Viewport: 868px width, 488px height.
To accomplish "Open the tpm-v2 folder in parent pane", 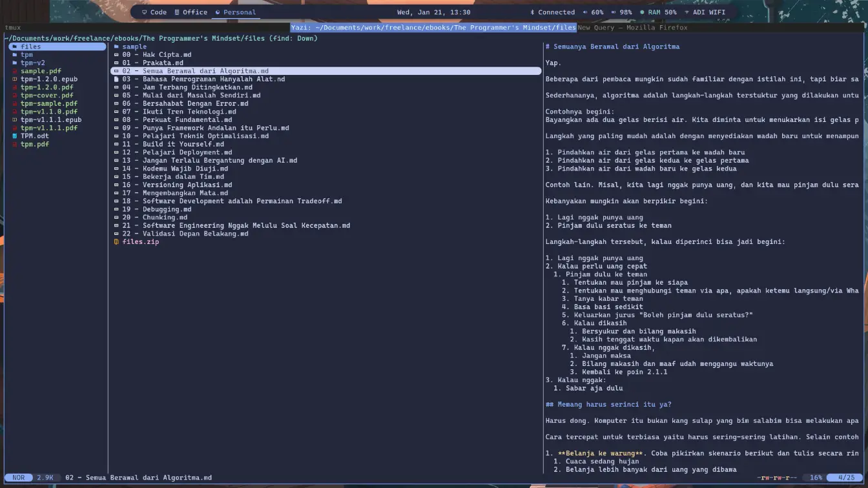I will point(32,63).
